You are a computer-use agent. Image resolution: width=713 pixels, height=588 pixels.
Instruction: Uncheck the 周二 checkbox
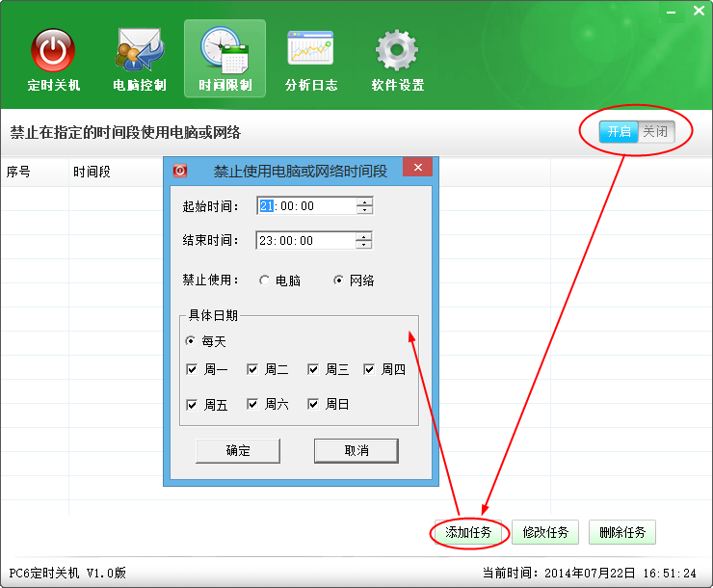click(x=252, y=369)
